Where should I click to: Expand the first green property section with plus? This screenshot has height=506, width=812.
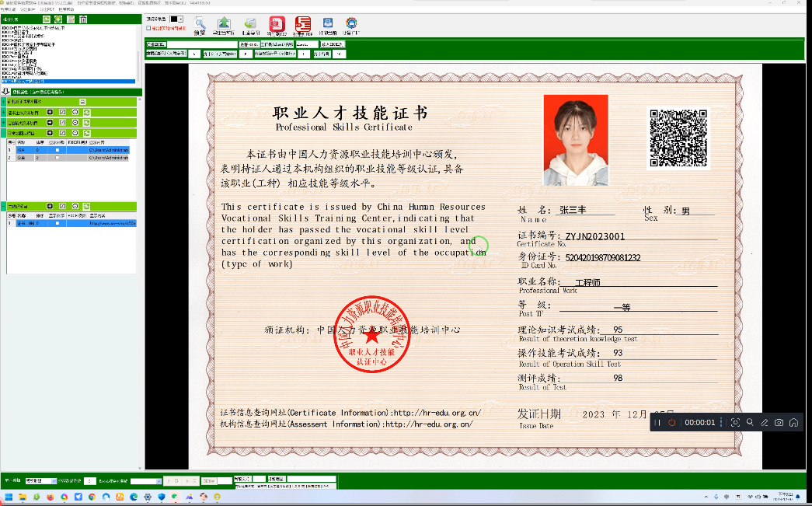pos(3,102)
